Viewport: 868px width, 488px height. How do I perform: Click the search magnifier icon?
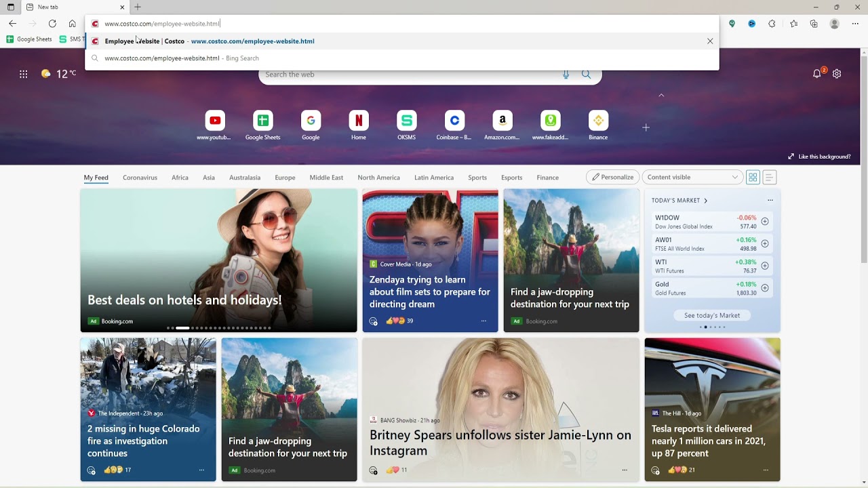(x=586, y=75)
